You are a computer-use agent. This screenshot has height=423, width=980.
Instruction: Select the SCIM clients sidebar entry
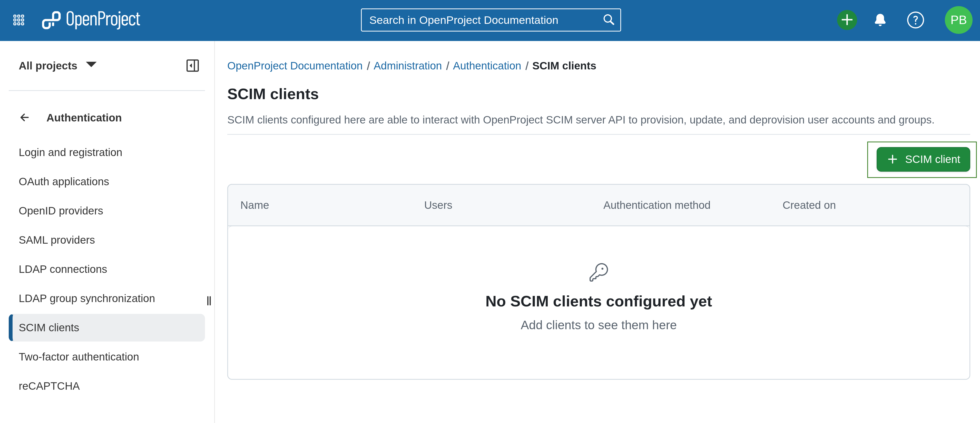[x=49, y=327]
